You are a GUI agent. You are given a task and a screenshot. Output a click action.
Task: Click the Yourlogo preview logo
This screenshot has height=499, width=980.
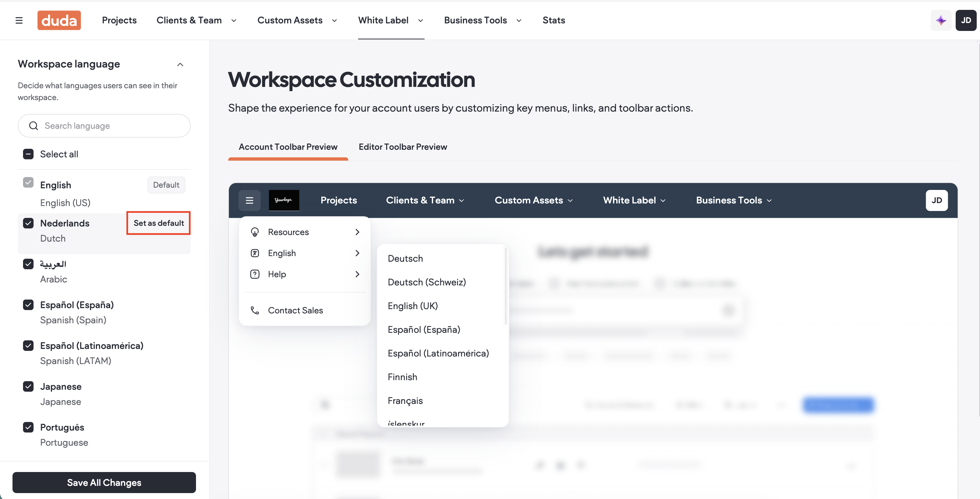point(284,200)
